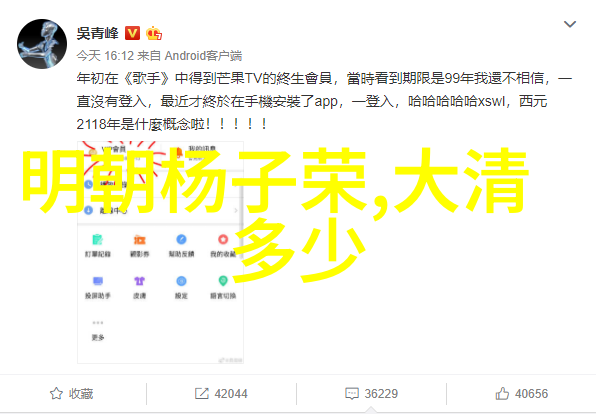Click the profile avatar of 吴青峰
The image size is (596, 414).
(x=42, y=44)
